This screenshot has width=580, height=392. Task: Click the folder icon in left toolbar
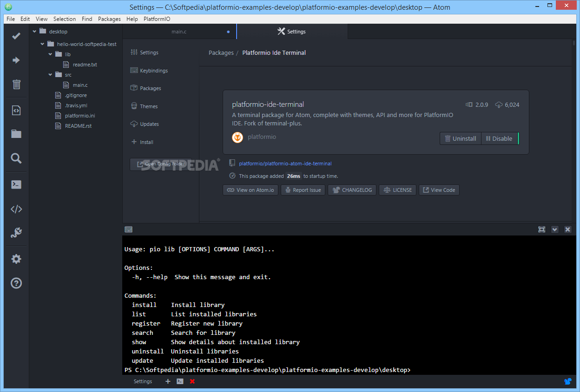16,134
